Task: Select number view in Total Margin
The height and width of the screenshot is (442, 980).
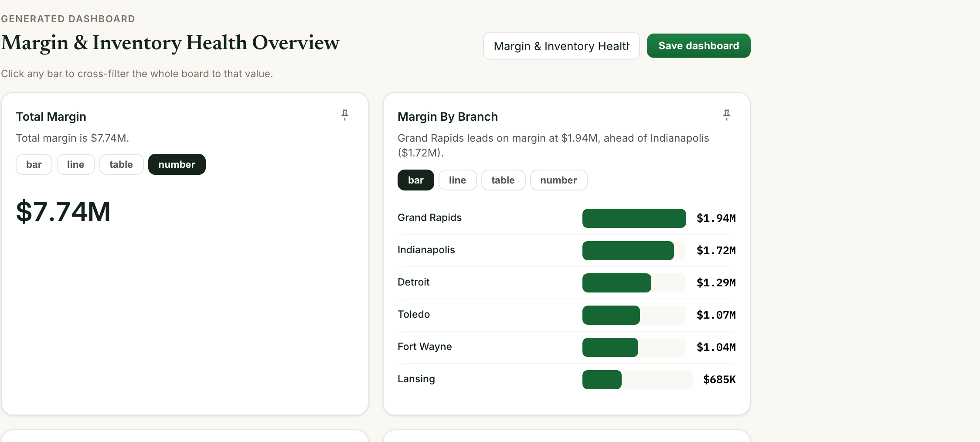Action: point(177,164)
